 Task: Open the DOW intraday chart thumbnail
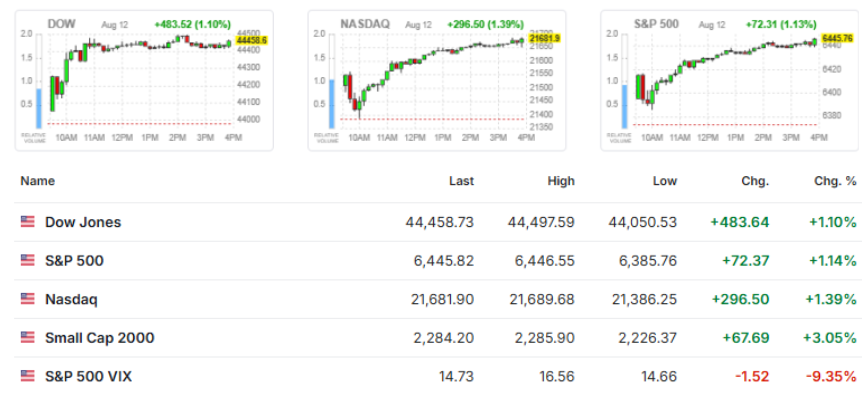click(x=144, y=80)
